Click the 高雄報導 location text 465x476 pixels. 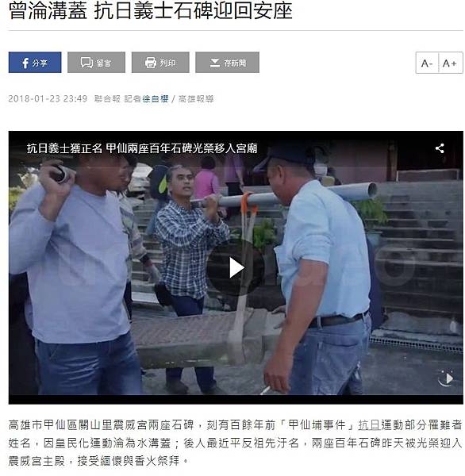(196, 99)
